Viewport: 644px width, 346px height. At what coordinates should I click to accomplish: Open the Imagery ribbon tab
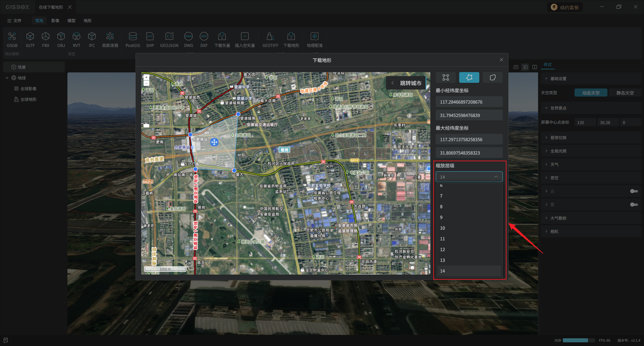click(x=55, y=21)
